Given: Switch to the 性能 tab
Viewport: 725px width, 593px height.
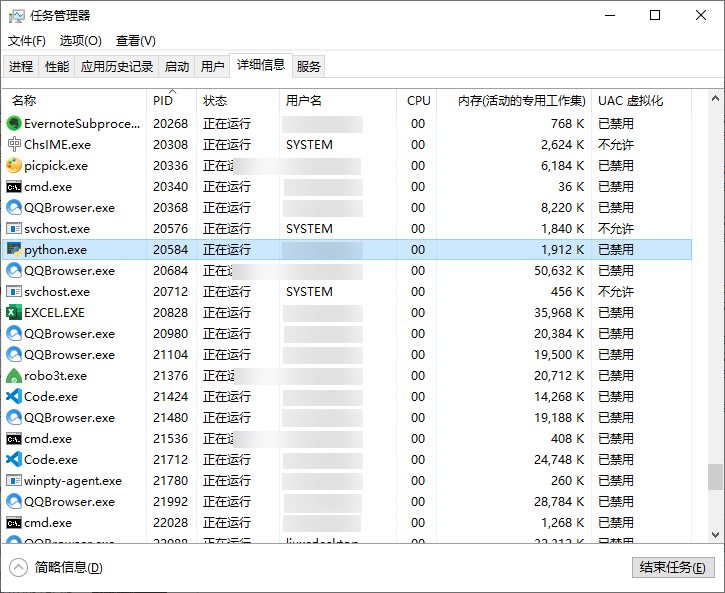Looking at the screenshot, I should point(57,67).
